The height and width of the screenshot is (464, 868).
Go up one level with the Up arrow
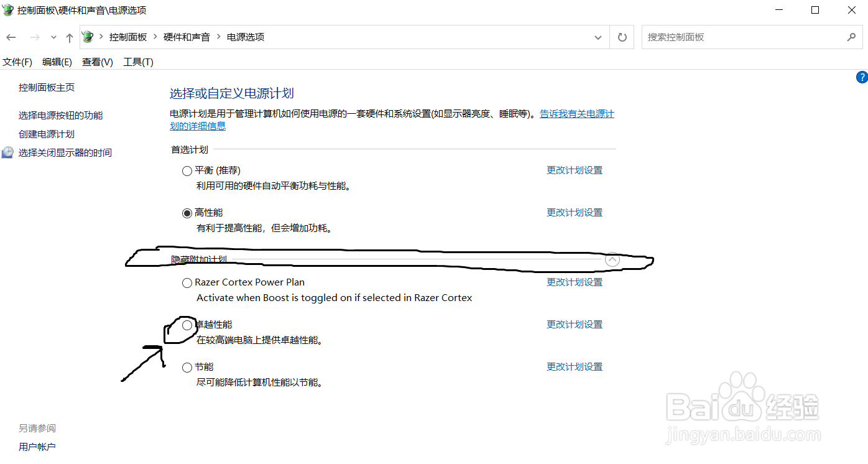[70, 37]
